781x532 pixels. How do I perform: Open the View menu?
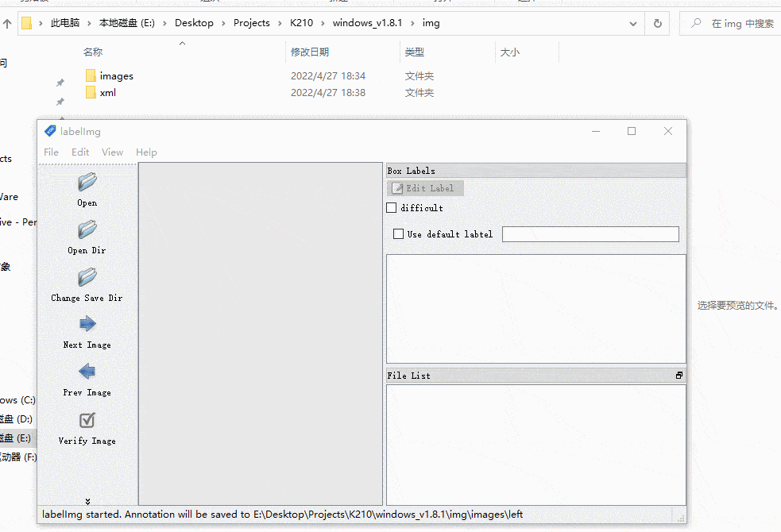click(x=112, y=152)
